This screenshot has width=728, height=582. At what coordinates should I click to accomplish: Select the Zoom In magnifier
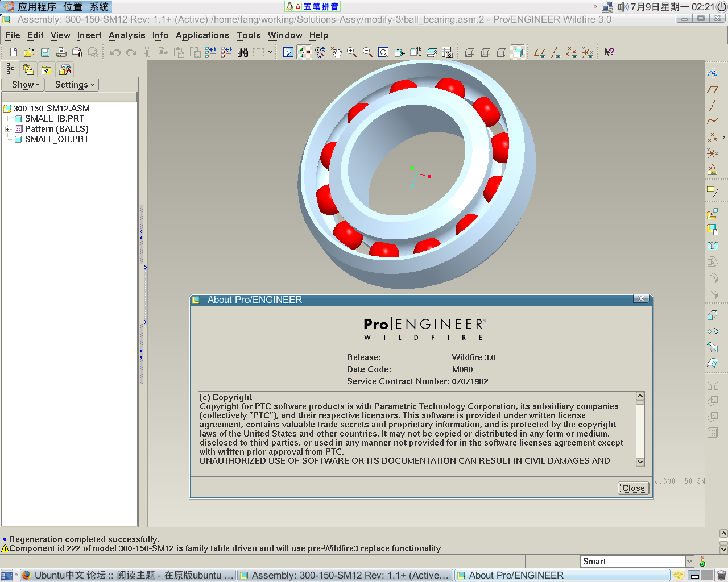pyautogui.click(x=352, y=52)
